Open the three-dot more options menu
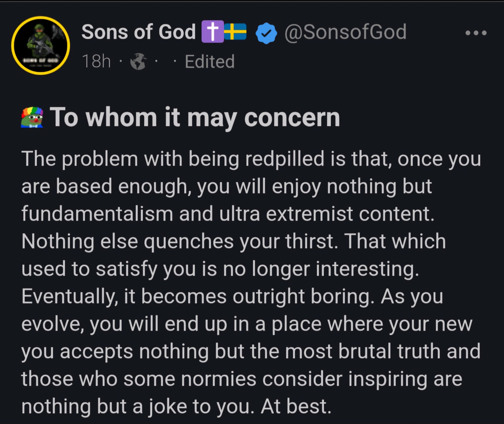Viewport: 504px width, 424px height. tap(476, 33)
